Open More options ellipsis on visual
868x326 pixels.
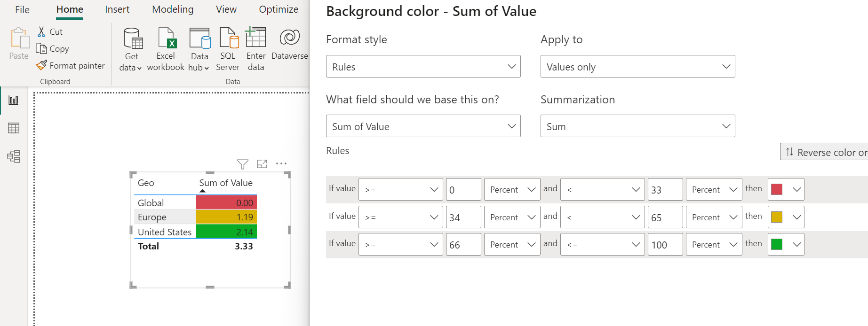pyautogui.click(x=281, y=163)
